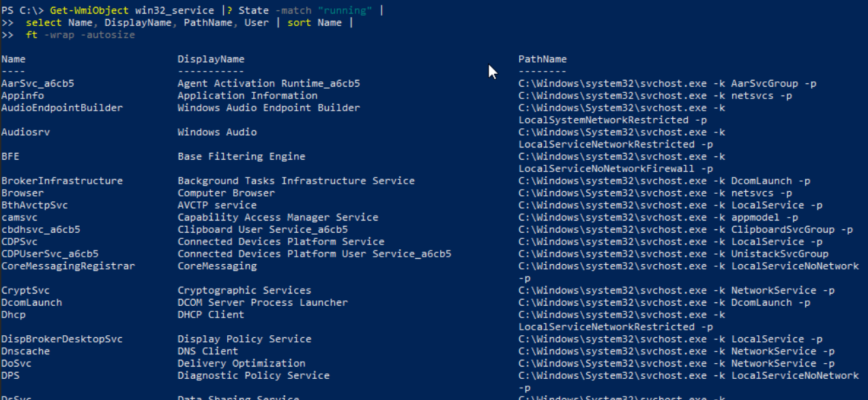Screen dimensions: 868x400
Task: Click the AudioEndpointBuilder service entry
Action: tap(62, 108)
